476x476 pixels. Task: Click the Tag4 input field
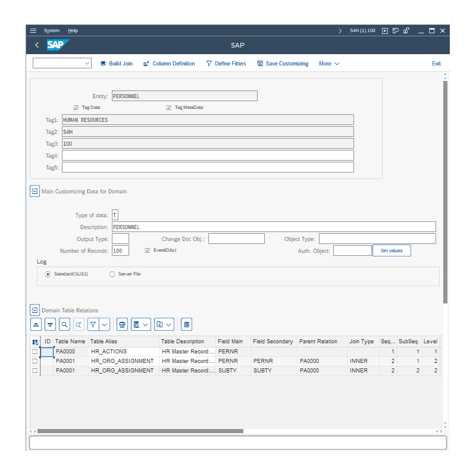coord(208,155)
